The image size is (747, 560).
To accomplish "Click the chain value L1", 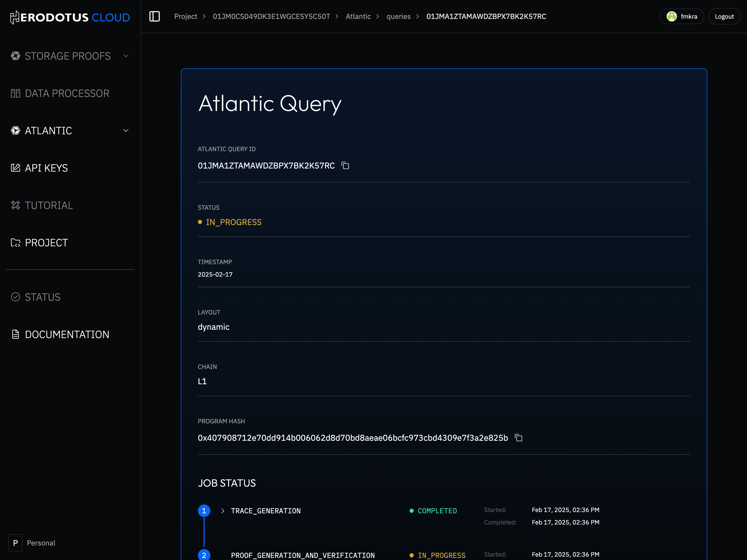I will coord(202,381).
